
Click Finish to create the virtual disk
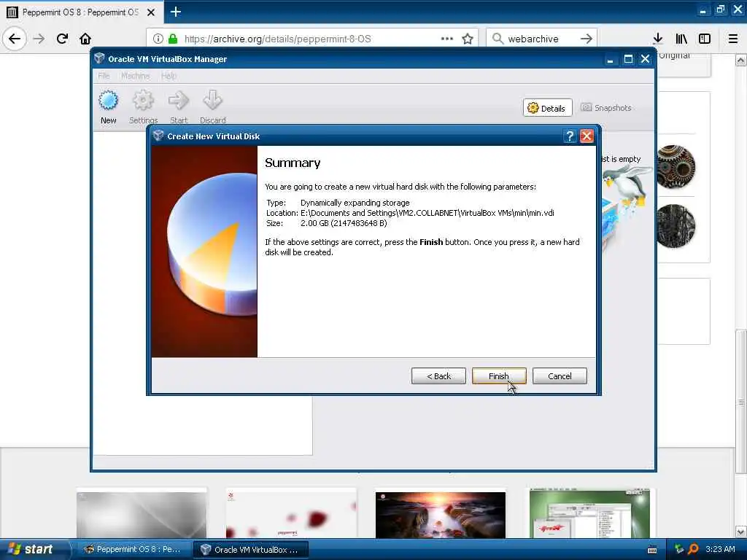tap(499, 376)
